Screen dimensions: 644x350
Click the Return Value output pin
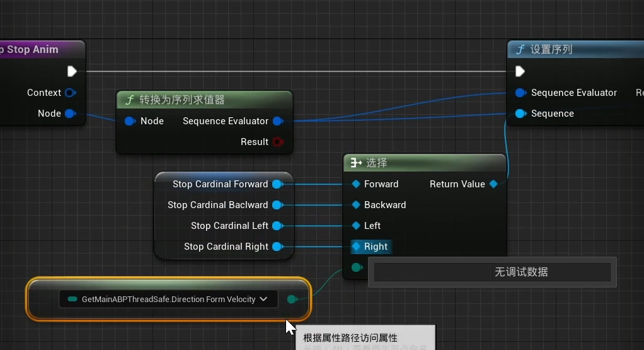[x=493, y=184]
